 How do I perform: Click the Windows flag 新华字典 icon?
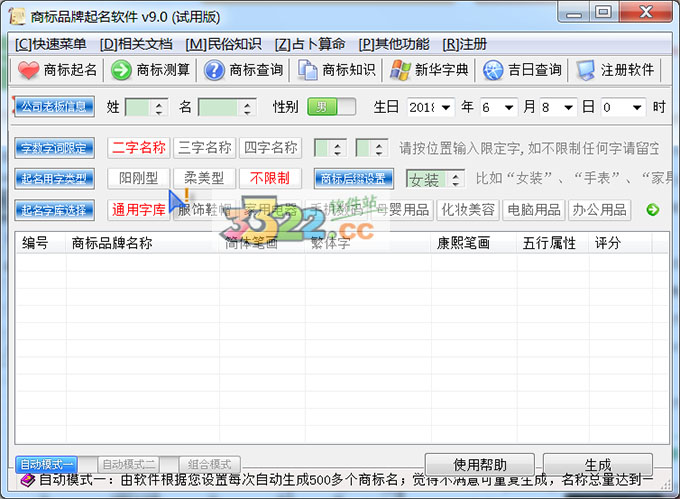[400, 70]
